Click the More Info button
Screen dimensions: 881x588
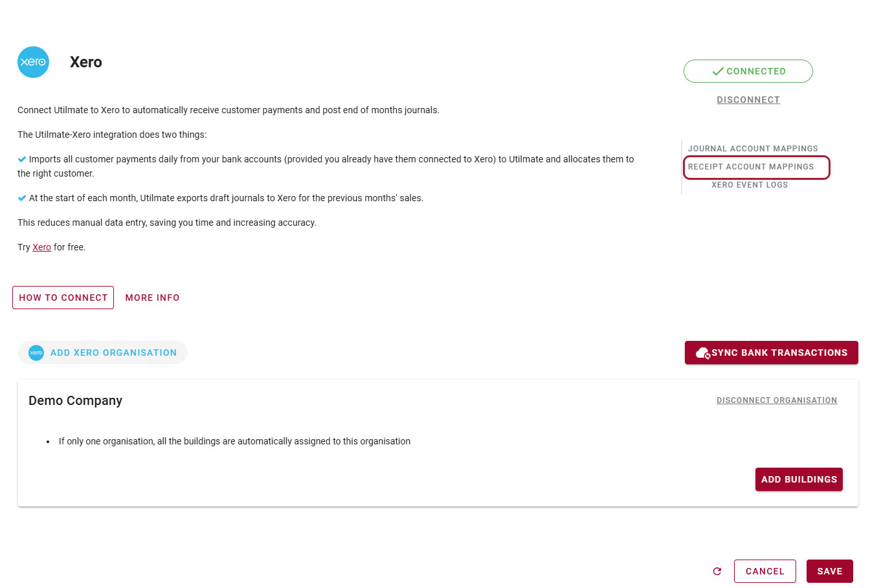click(x=152, y=298)
